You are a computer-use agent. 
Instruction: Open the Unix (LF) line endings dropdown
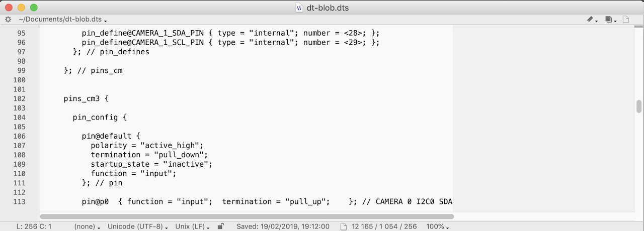194,226
